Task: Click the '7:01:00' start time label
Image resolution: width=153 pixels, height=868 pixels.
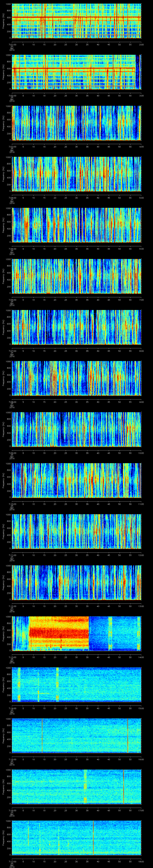Action: pos(12,44)
